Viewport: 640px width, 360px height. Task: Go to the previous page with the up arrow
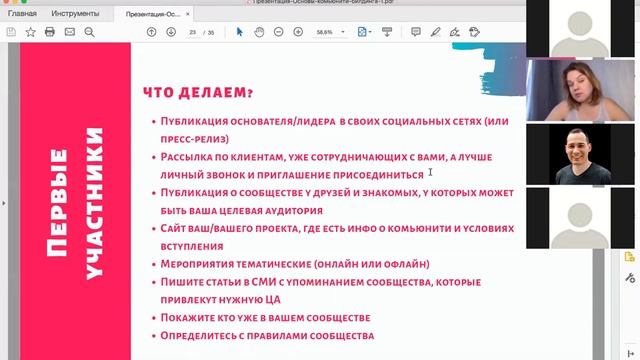click(x=151, y=32)
